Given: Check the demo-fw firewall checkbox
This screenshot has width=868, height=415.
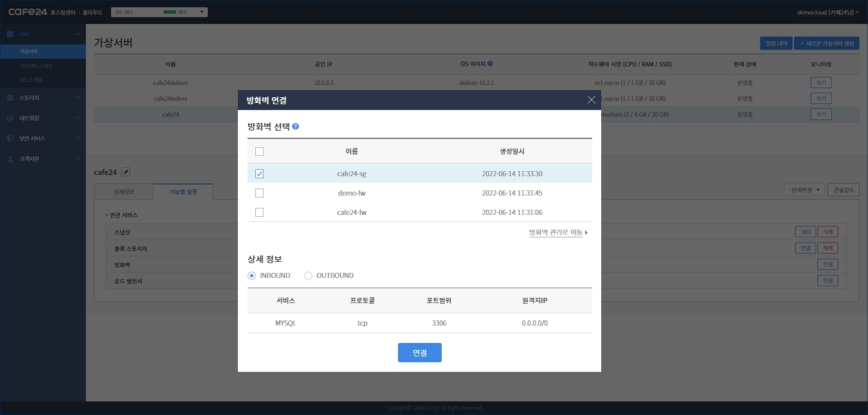Looking at the screenshot, I should pos(259,193).
